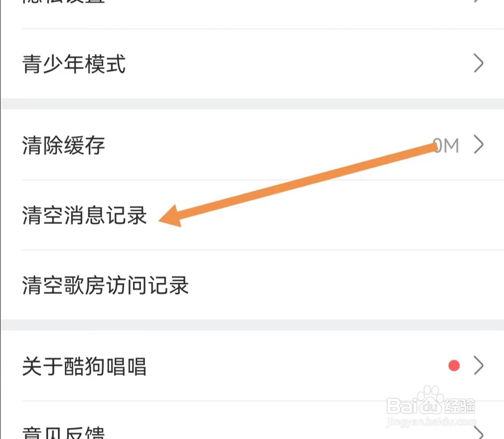
Task: Expand the arrow next to 0M cache
Action: [x=479, y=145]
